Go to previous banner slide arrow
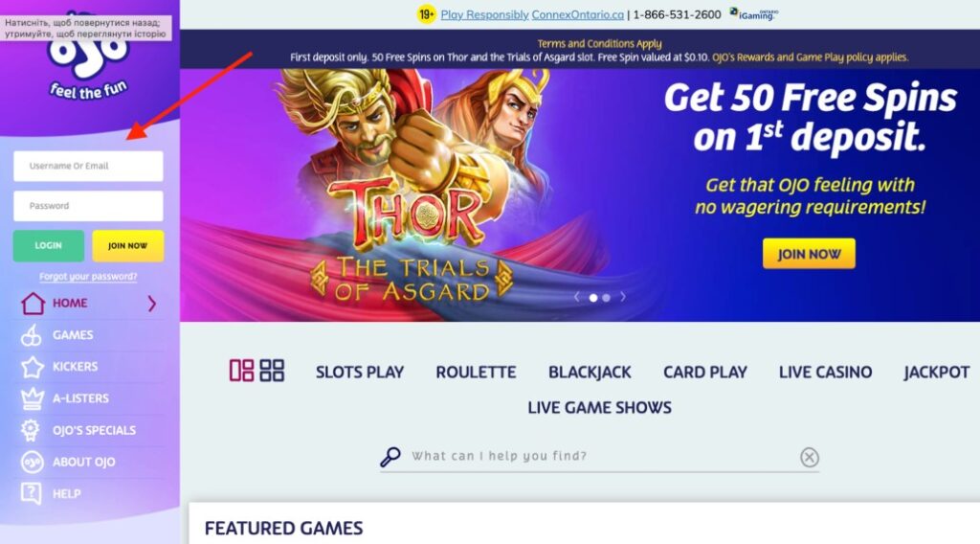The height and width of the screenshot is (544, 980). click(576, 297)
